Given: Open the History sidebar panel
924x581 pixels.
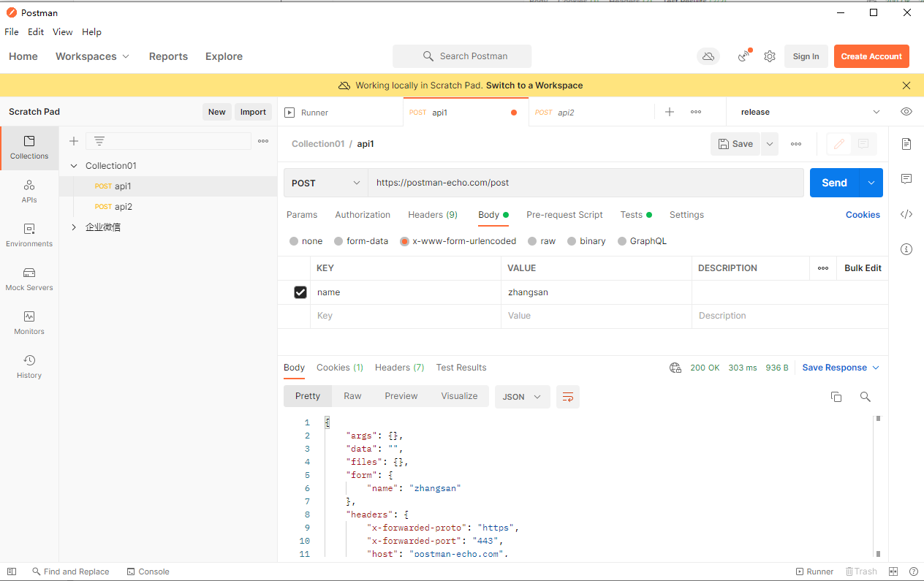Looking at the screenshot, I should 29,367.
